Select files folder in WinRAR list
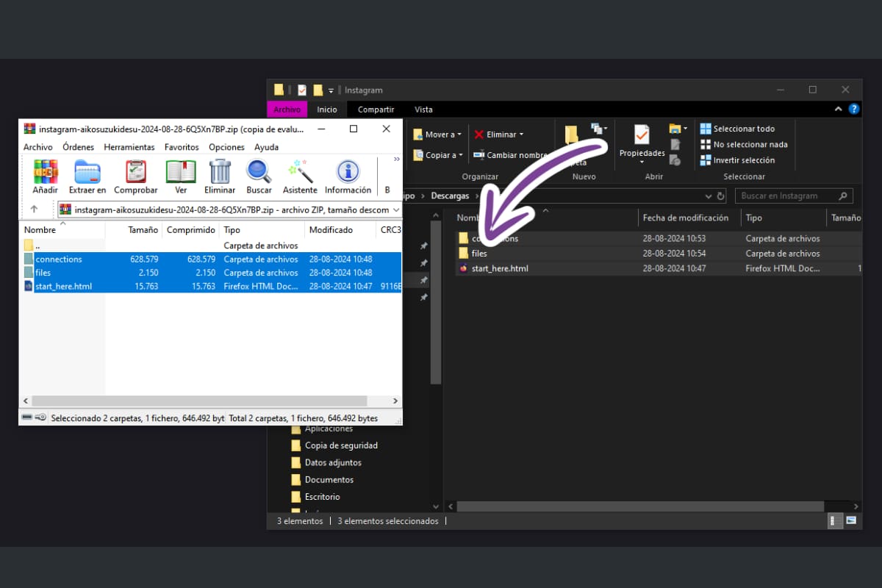The width and height of the screenshot is (882, 588). click(210, 272)
